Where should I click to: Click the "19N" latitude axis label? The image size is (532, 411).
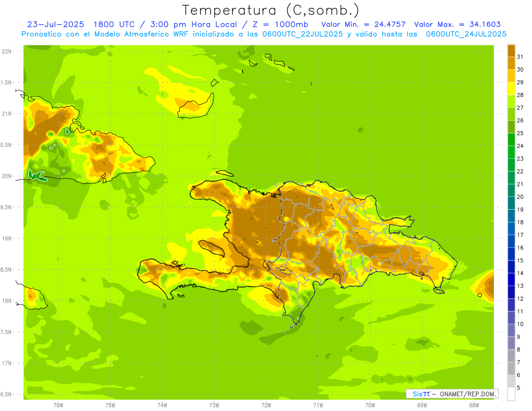7,238
